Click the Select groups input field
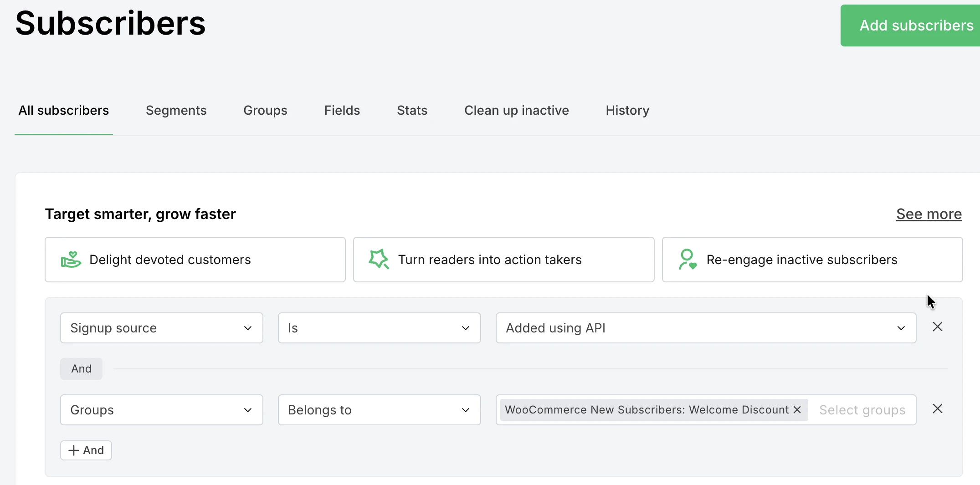 (862, 409)
